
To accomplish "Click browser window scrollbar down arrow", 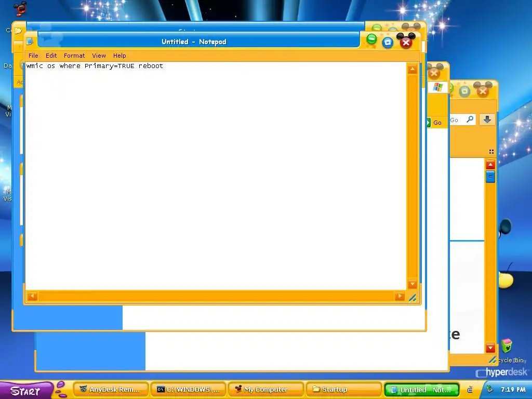I will 490,348.
